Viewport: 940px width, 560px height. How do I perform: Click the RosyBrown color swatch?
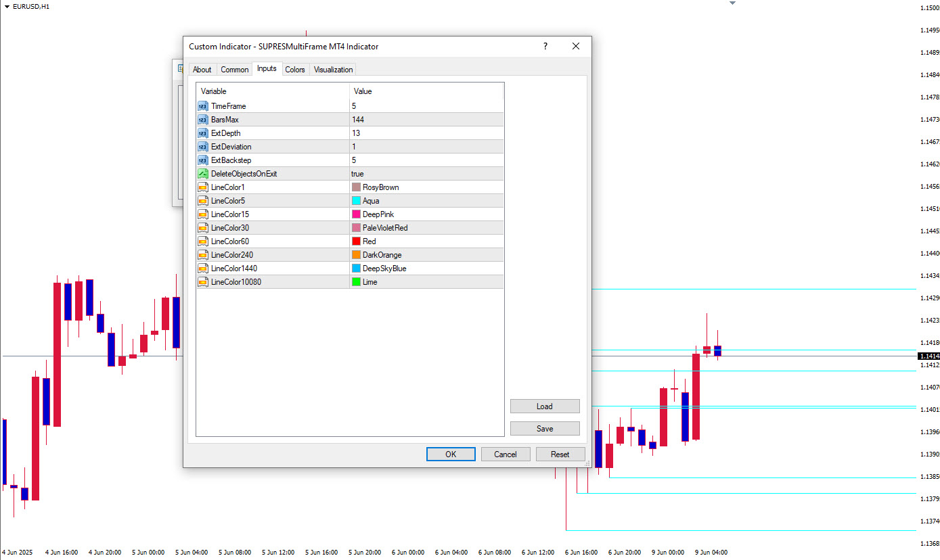click(x=356, y=187)
